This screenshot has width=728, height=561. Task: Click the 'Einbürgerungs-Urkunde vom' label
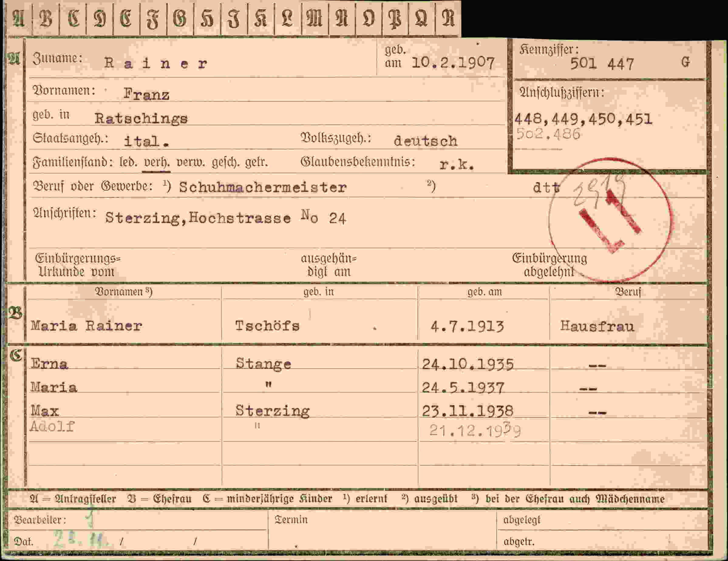(x=78, y=265)
